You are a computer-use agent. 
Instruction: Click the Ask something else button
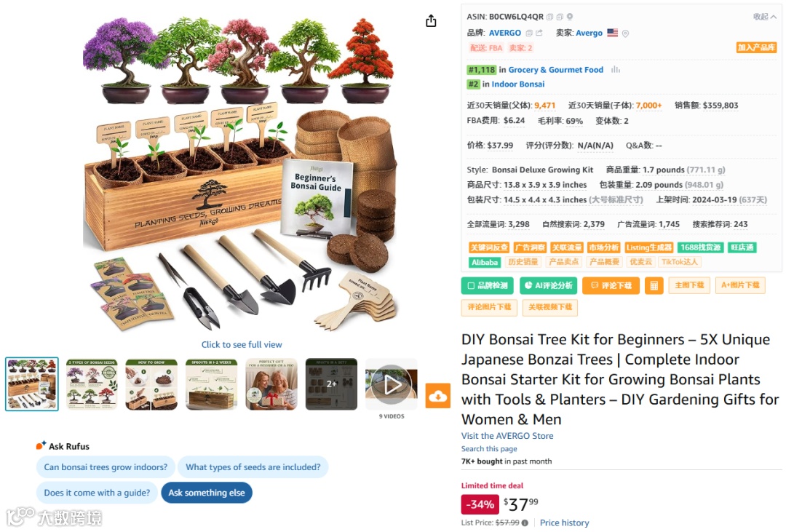pyautogui.click(x=207, y=493)
